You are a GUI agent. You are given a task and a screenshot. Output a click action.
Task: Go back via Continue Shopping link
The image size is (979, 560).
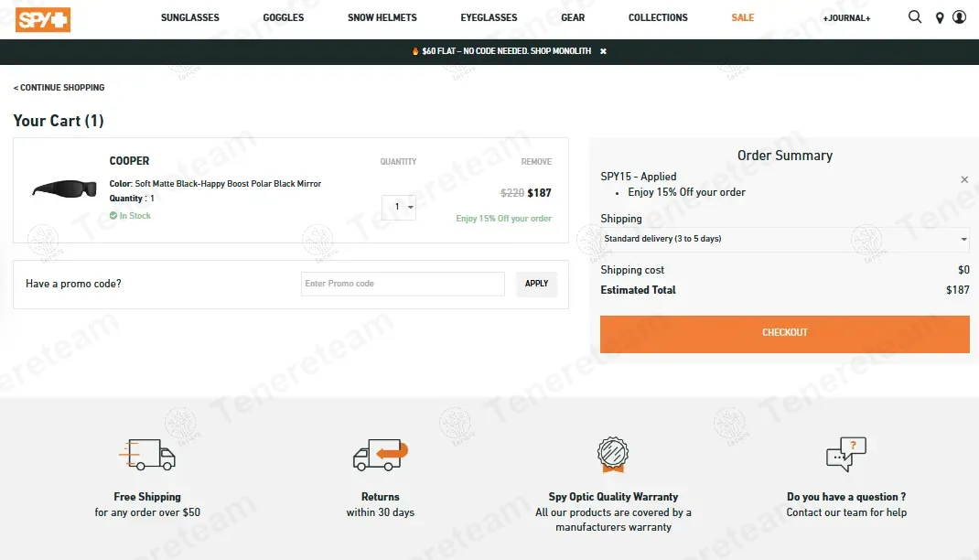59,88
